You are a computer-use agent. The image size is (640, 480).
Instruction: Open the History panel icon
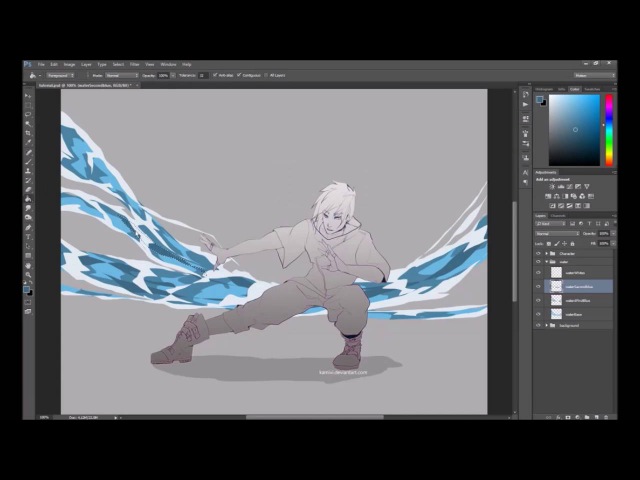pyautogui.click(x=526, y=95)
